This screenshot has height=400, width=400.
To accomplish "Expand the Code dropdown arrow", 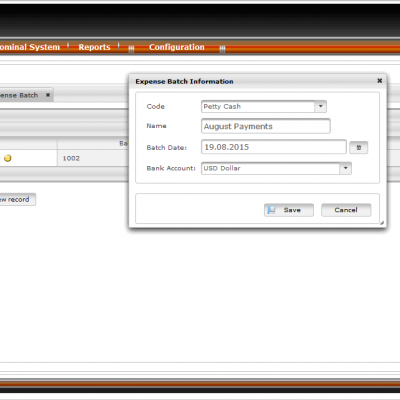I will point(321,106).
